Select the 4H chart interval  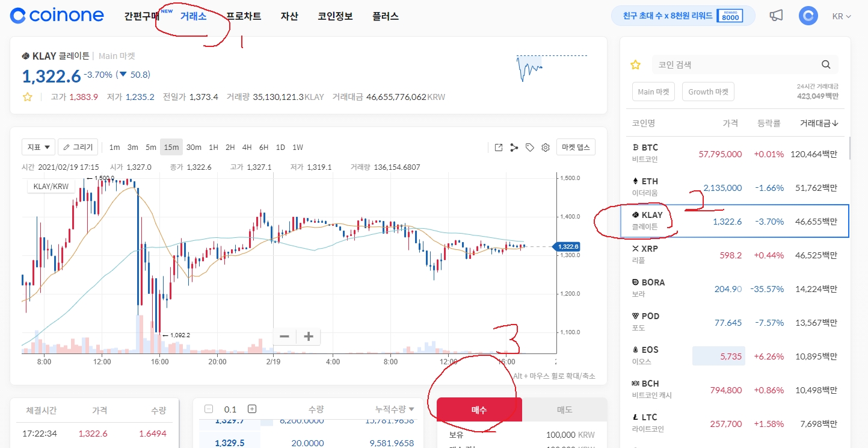(x=247, y=147)
